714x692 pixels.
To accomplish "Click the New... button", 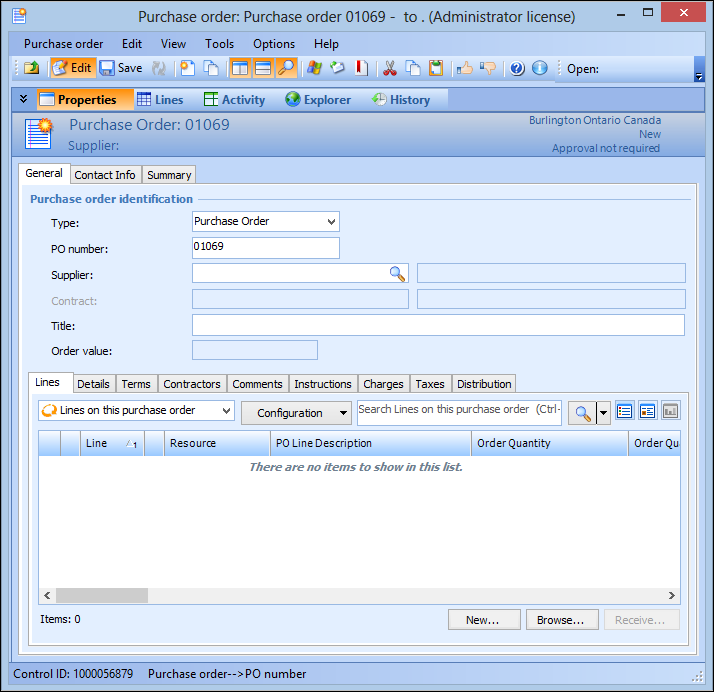I will [483, 620].
